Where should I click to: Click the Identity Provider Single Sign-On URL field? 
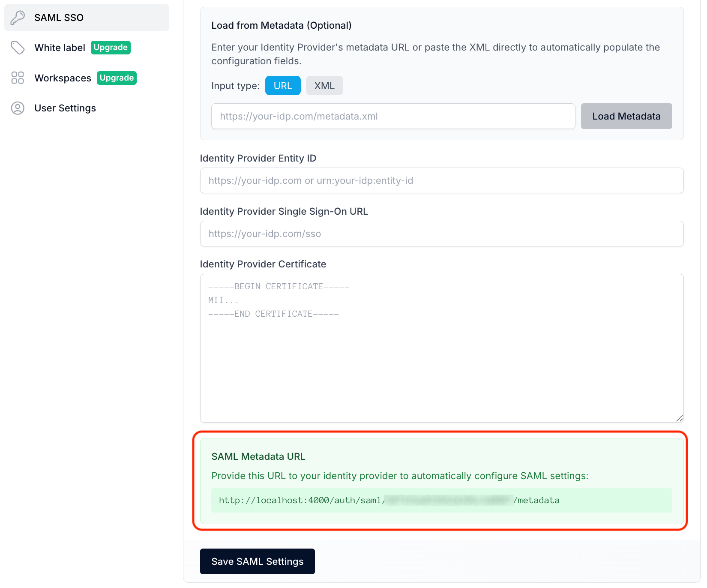click(441, 234)
